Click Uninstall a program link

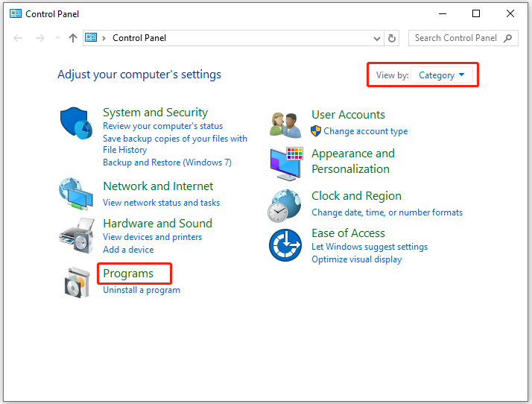click(x=142, y=290)
